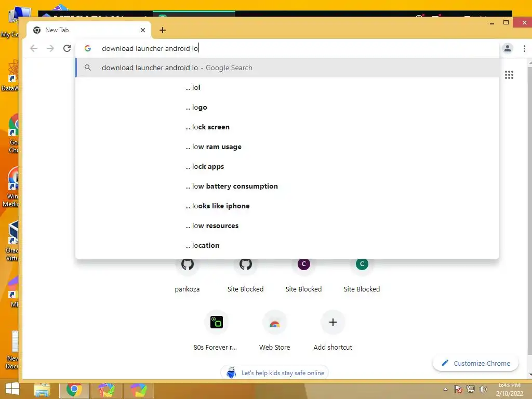The image size is (532, 399).
Task: Open the Google apps grid
Action: 509,75
